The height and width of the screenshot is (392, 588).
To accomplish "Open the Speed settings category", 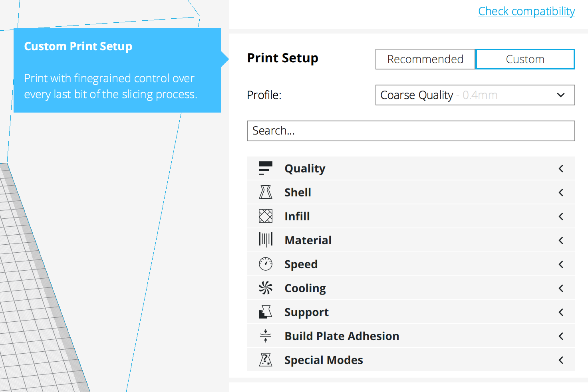I will [301, 264].
